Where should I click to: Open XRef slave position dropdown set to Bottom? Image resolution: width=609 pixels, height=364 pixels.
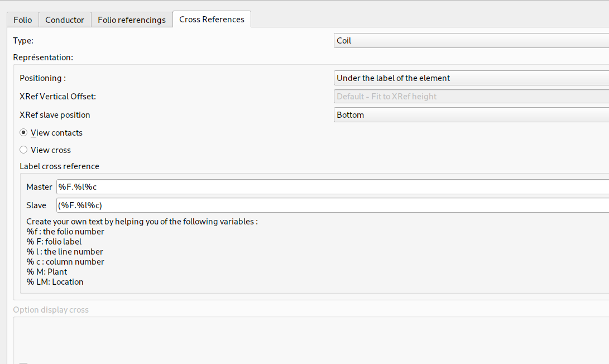click(x=471, y=115)
